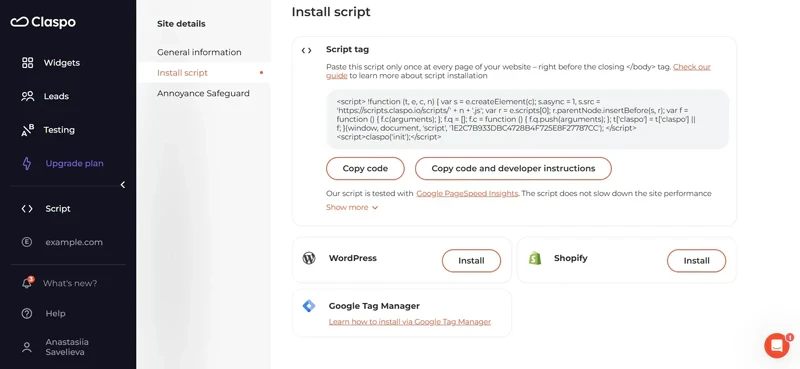Click the Google Tag Manager logo icon

tap(309, 306)
